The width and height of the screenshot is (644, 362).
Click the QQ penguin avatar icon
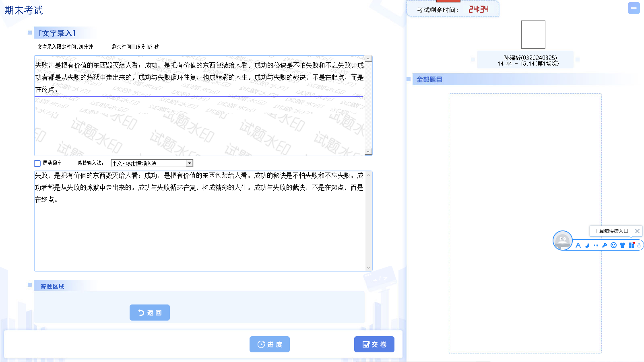(562, 241)
